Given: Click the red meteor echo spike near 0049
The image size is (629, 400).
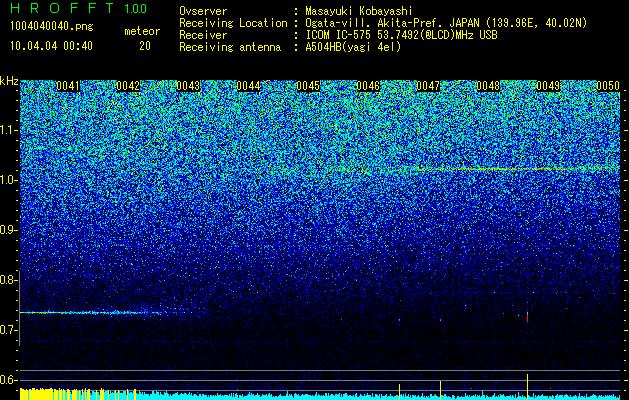Looking at the screenshot, I should pyautogui.click(x=528, y=317).
